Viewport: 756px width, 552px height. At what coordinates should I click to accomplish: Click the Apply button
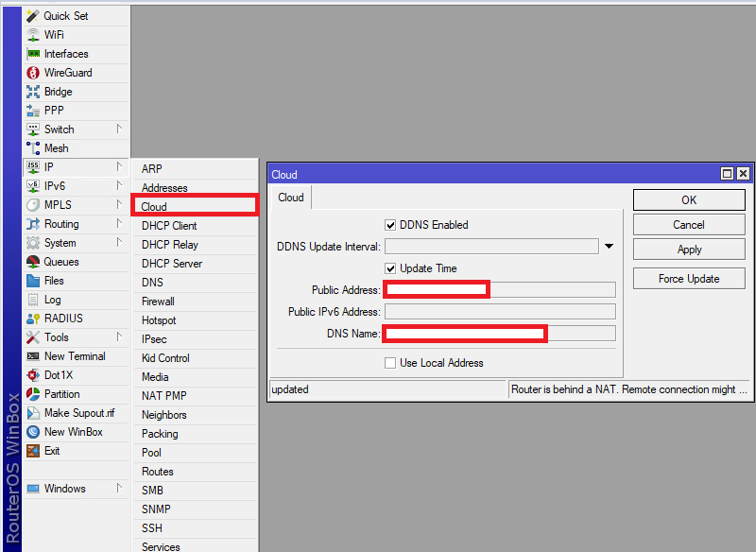coord(689,250)
